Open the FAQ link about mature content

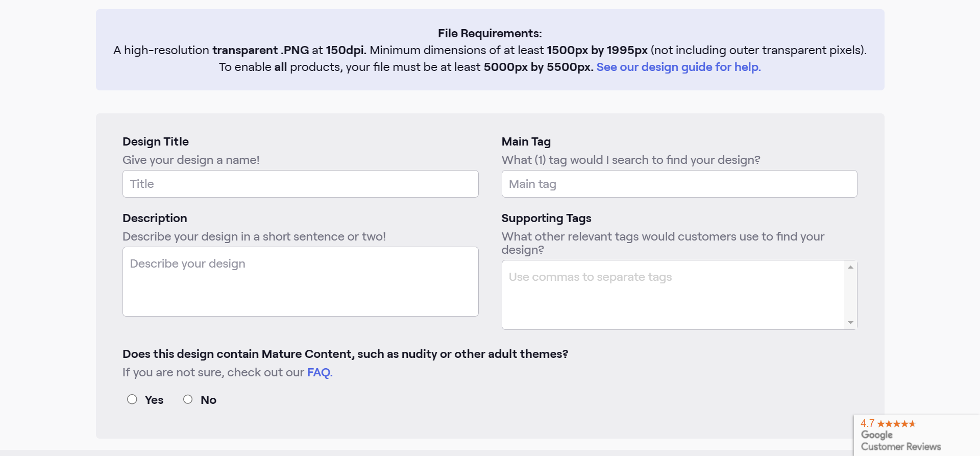(320, 372)
